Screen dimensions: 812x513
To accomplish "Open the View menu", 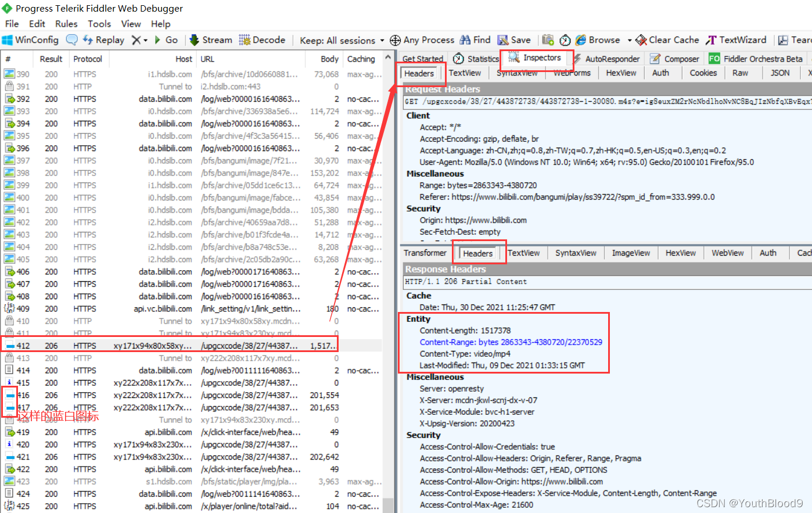I will coord(131,24).
